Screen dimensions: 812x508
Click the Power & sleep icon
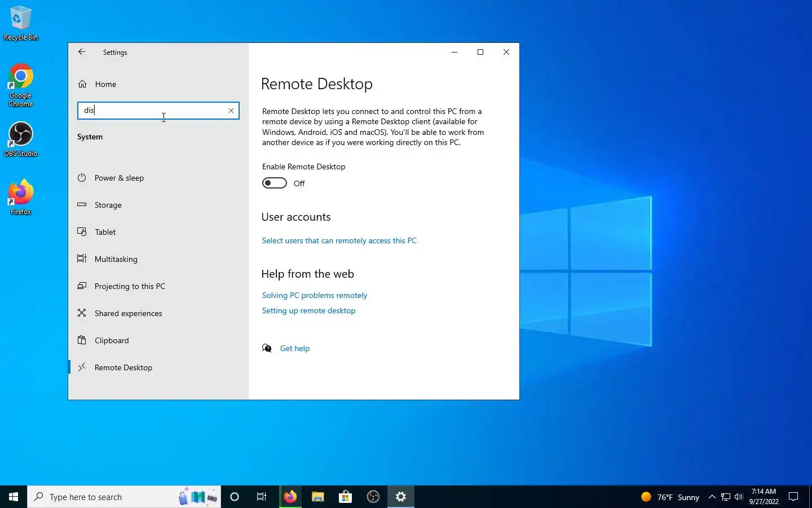82,177
